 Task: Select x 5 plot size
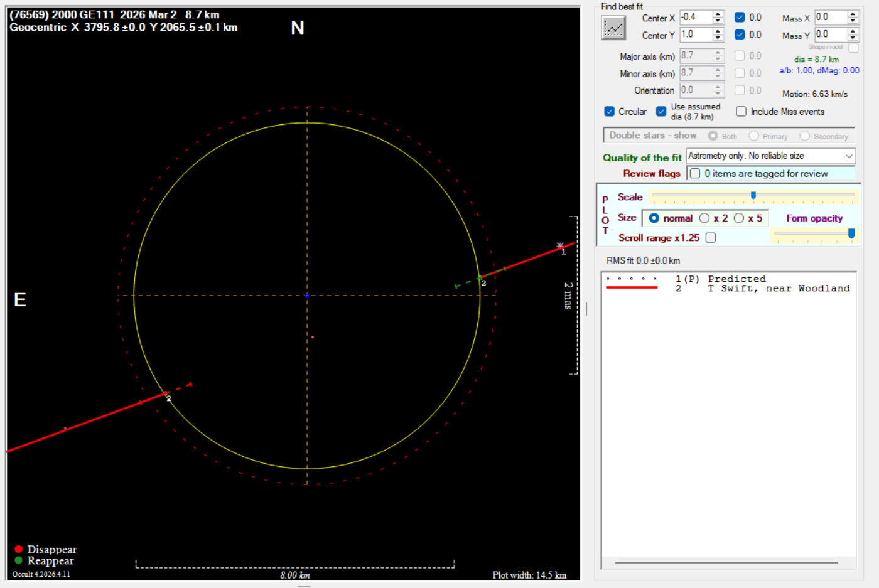(739, 218)
